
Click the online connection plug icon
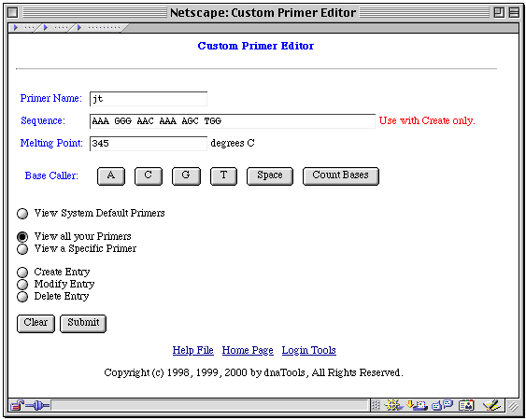coord(37,406)
